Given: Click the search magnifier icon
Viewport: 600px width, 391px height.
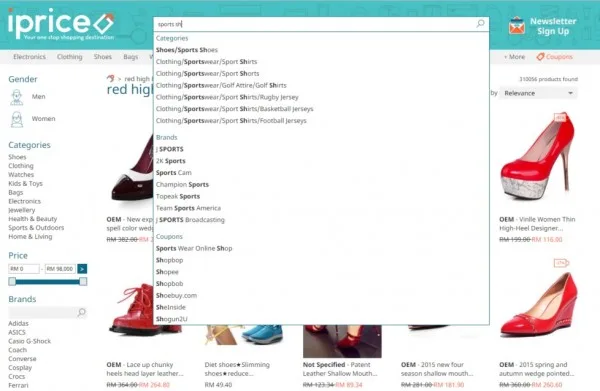Looking at the screenshot, I should pos(480,24).
